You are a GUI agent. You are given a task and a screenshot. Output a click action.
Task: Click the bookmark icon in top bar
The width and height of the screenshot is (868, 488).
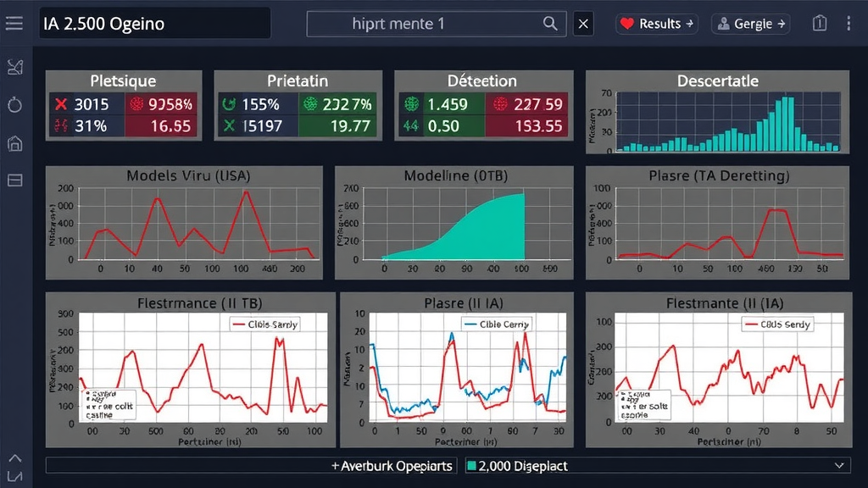pos(819,24)
